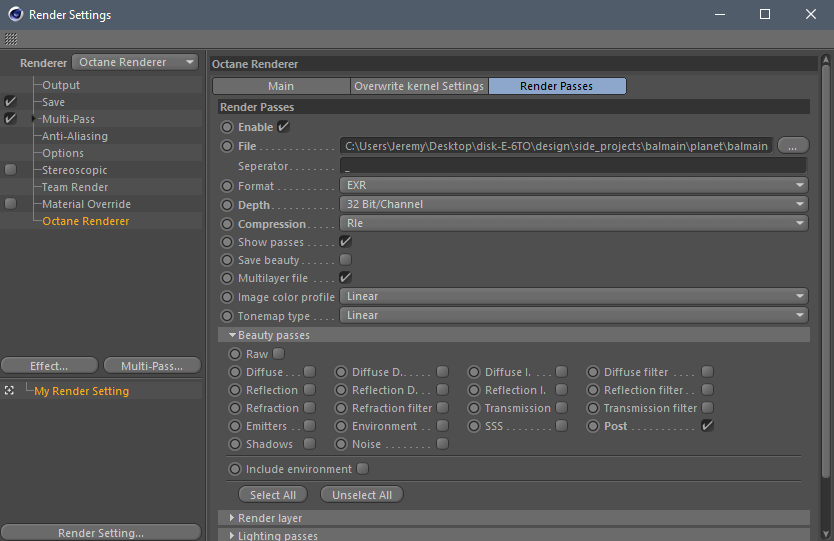Click the Render Setting... button
This screenshot has width=834, height=541.
coord(101,532)
